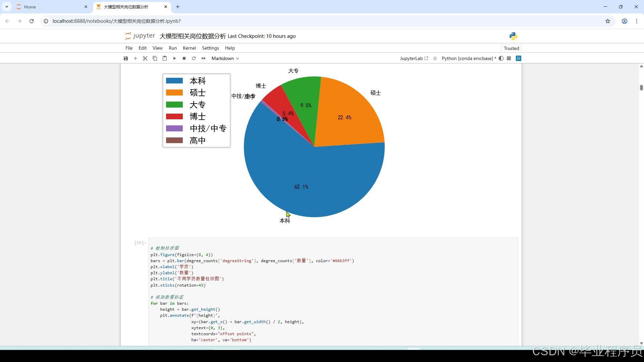Image resolution: width=644 pixels, height=362 pixels.
Task: Paste a cell from the clipboard
Action: point(165,58)
